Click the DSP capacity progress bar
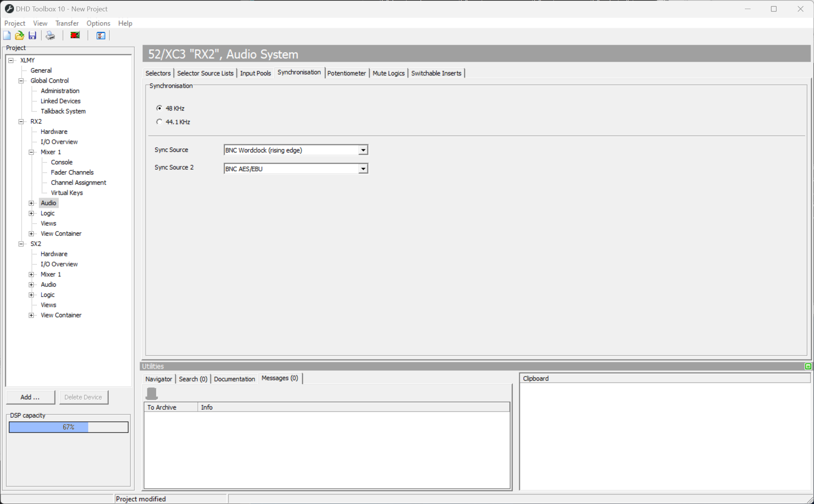Viewport: 814px width, 504px height. pos(68,427)
